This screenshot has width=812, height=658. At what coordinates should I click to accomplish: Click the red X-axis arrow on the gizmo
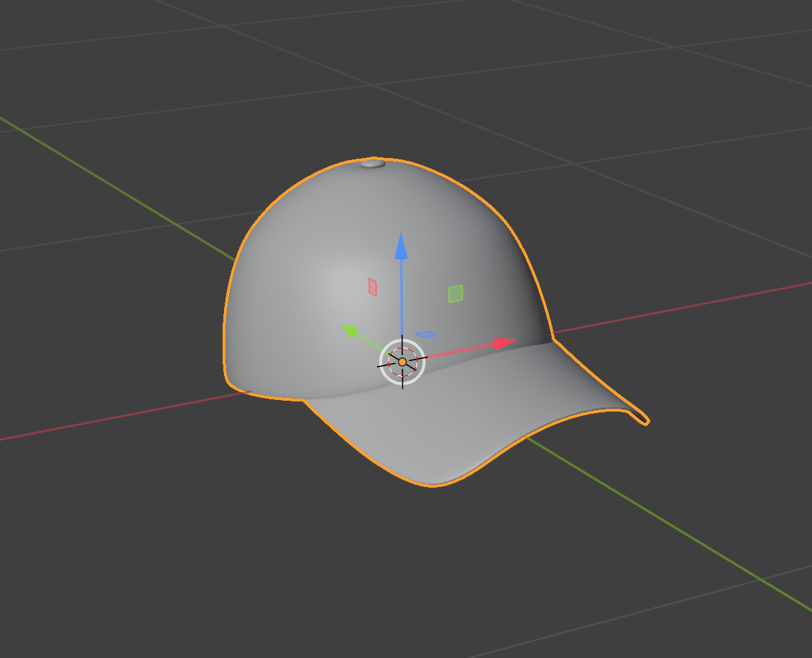tap(500, 342)
